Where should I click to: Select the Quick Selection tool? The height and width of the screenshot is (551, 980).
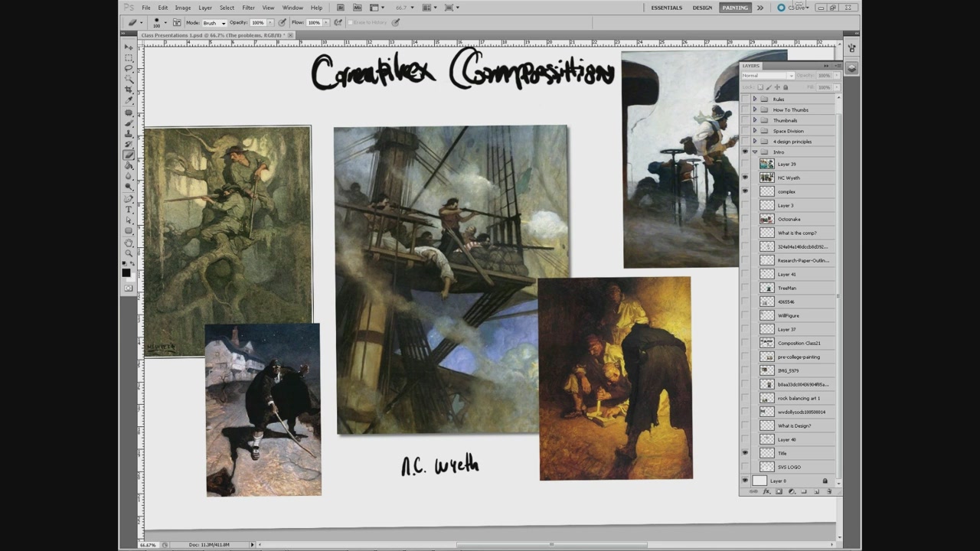click(129, 79)
